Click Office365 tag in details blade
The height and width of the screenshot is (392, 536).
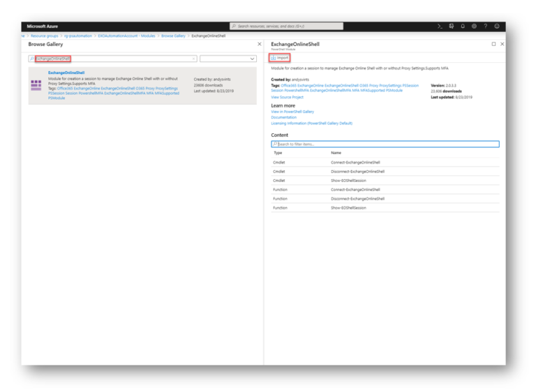click(x=288, y=86)
